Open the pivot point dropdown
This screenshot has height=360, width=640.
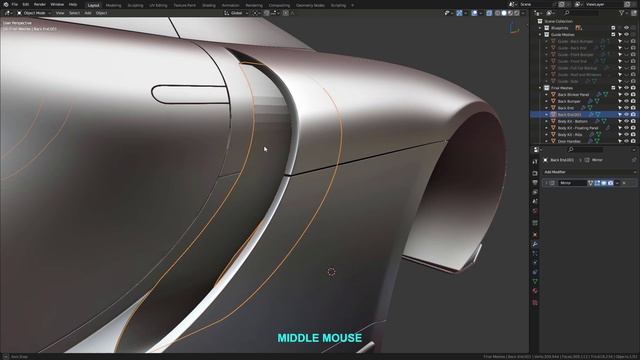(x=257, y=13)
